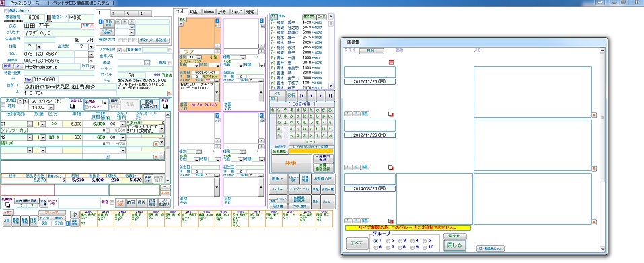Switch to the ショップ tab
The width and height of the screenshot is (644, 263).
236,12
